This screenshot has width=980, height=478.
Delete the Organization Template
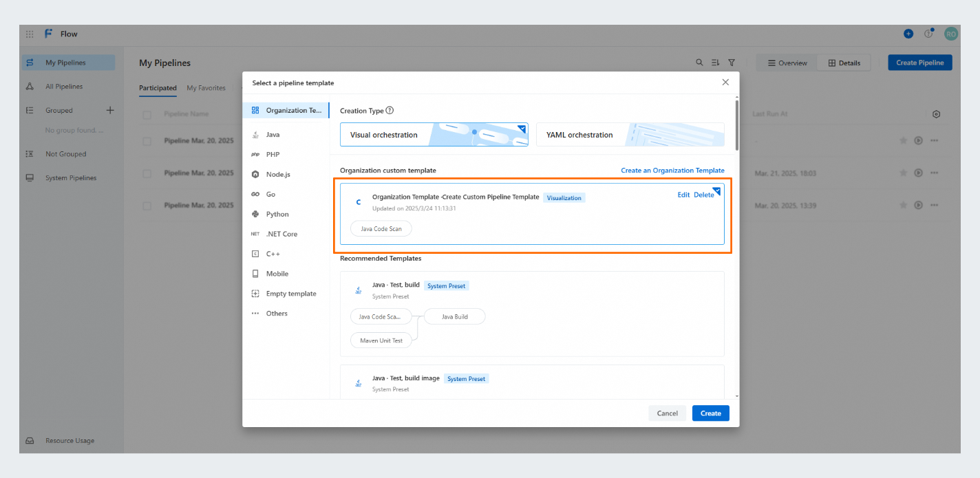pyautogui.click(x=703, y=195)
